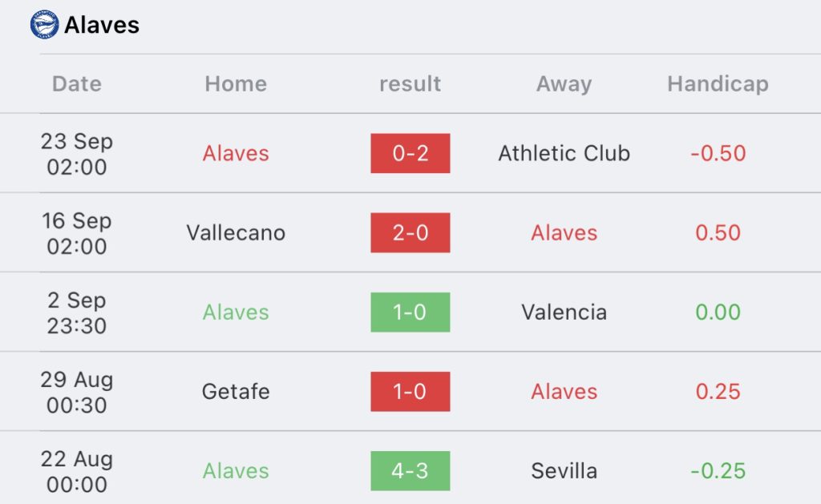
Task: Open the red 0-2 result badge
Action: [410, 153]
